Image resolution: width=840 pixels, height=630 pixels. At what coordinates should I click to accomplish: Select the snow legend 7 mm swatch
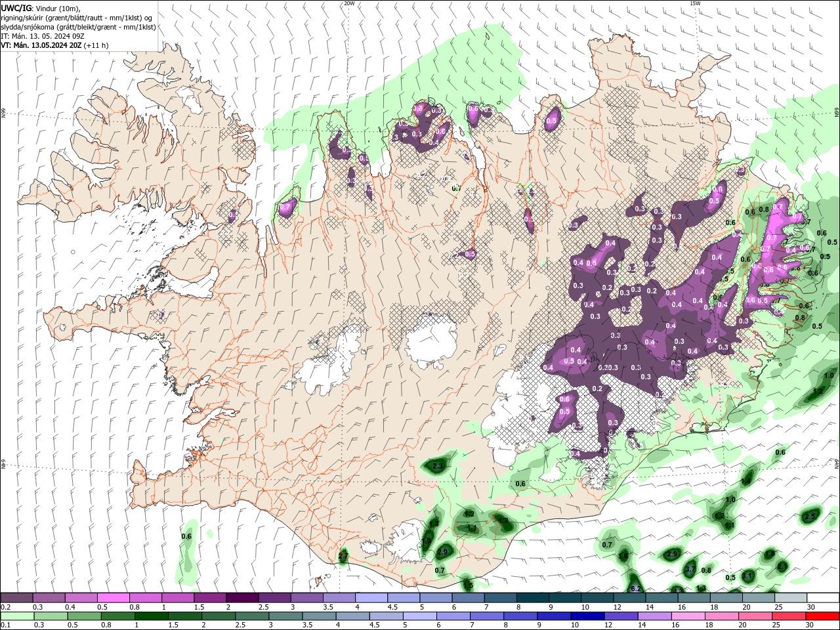[x=500, y=598]
